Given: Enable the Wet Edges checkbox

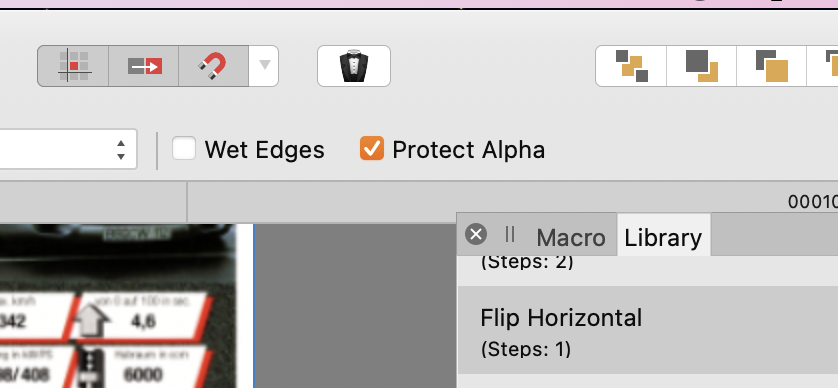Looking at the screenshot, I should click(184, 149).
